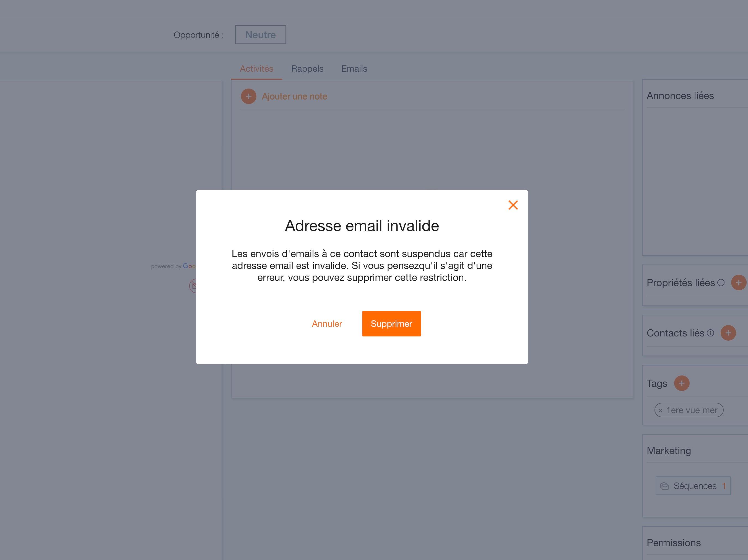Click the Marketing section heading

tap(669, 451)
